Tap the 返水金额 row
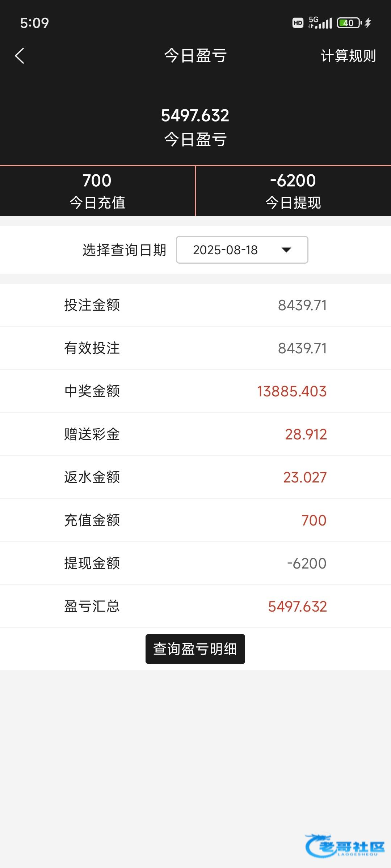This screenshot has height=868, width=391. click(x=195, y=477)
